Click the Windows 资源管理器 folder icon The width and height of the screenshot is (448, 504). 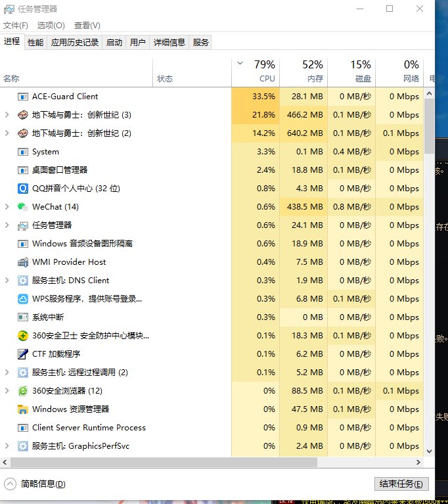pos(23,409)
